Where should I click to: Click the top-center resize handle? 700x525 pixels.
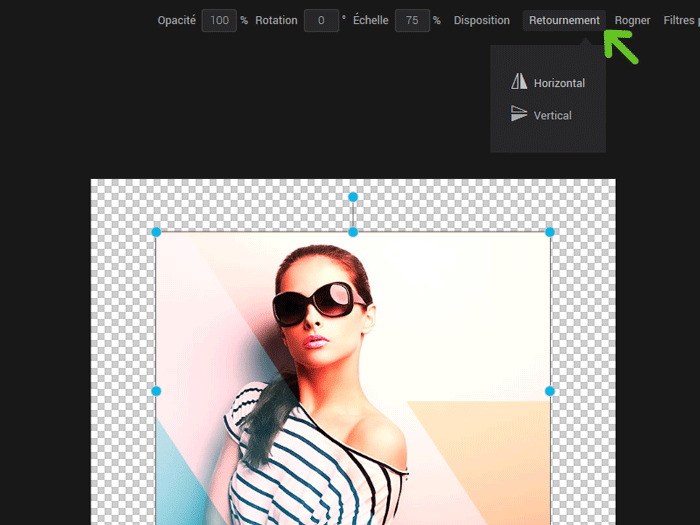353,232
